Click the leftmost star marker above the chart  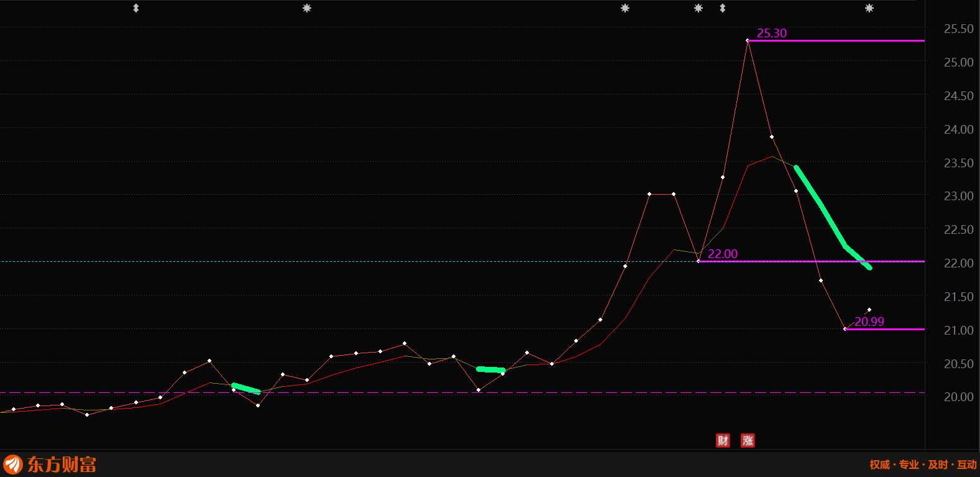306,8
